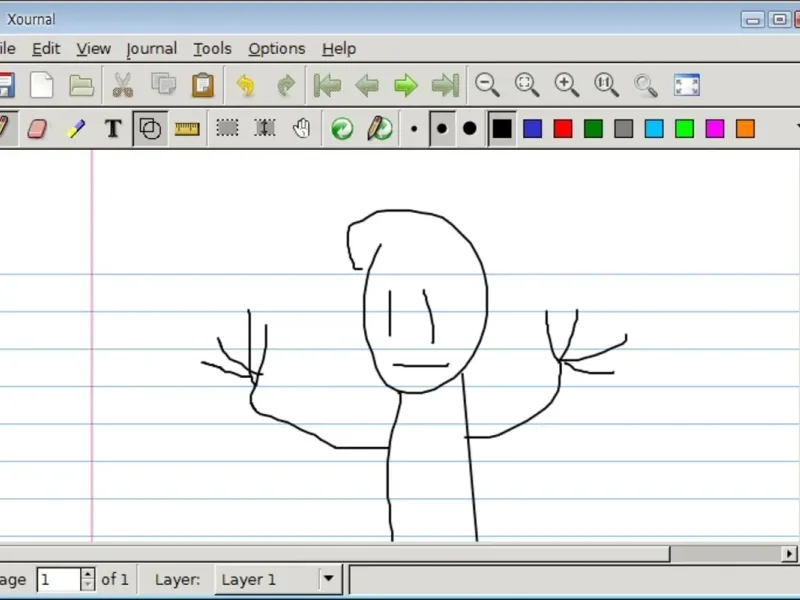Select the Text tool
Screen dimensions: 800x600
click(113, 129)
